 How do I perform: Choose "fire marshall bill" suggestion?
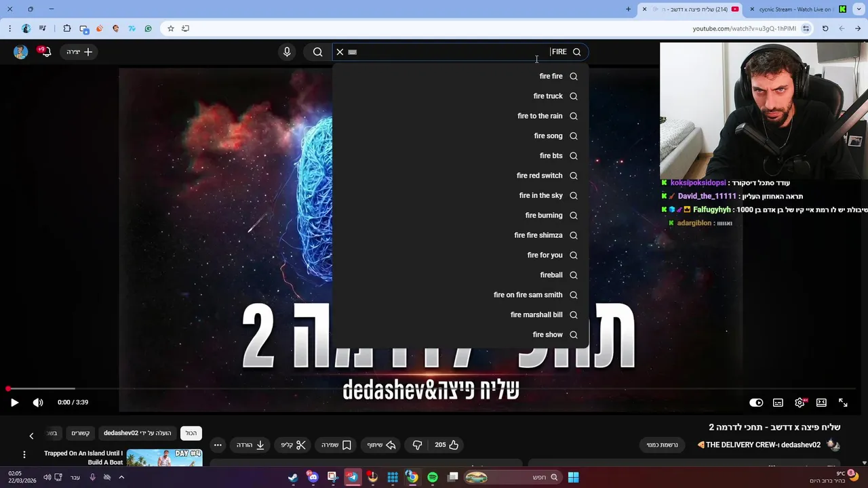click(x=460, y=314)
